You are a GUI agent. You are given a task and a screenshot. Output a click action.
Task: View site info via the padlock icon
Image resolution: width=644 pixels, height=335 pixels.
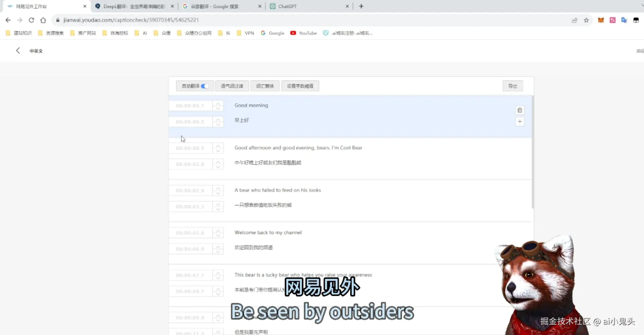click(x=58, y=20)
